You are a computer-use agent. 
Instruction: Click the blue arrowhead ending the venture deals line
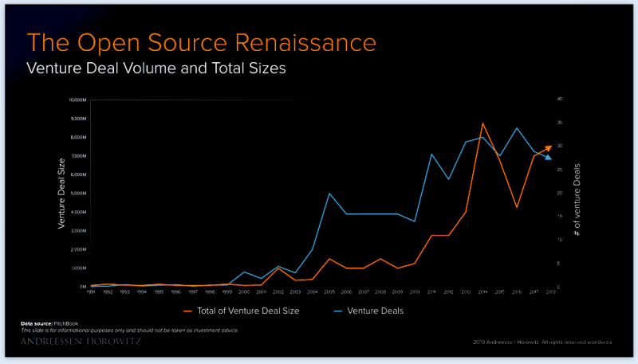[x=549, y=158]
